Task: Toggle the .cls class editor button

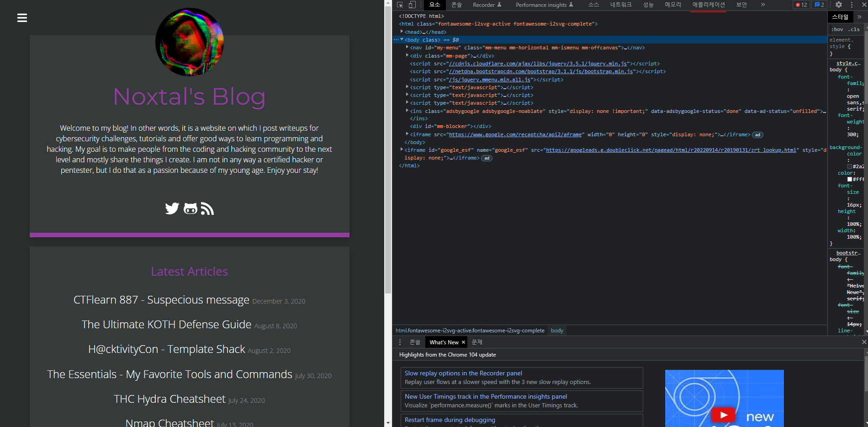Action: 854,29
